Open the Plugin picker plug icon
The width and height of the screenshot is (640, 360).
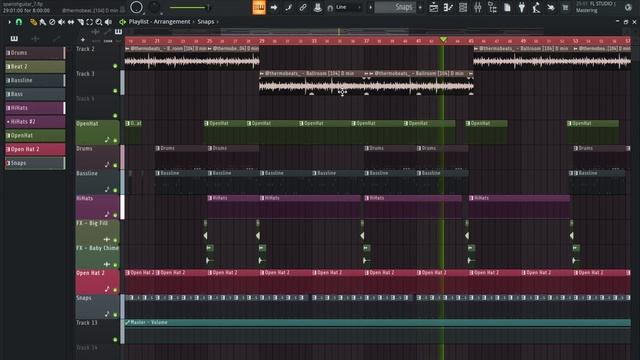click(x=522, y=7)
